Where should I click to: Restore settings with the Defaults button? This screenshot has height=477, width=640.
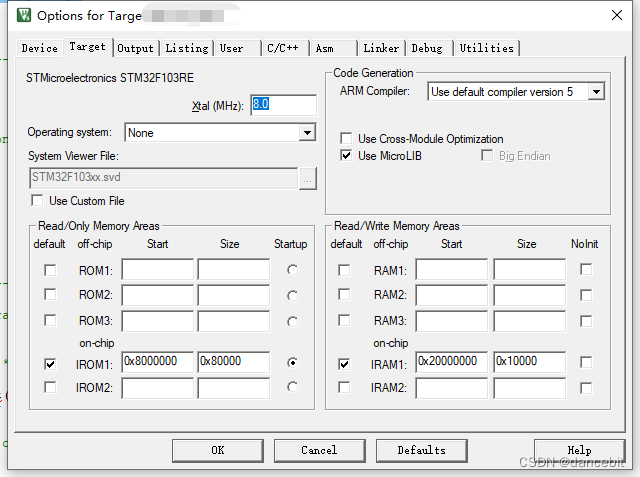422,450
